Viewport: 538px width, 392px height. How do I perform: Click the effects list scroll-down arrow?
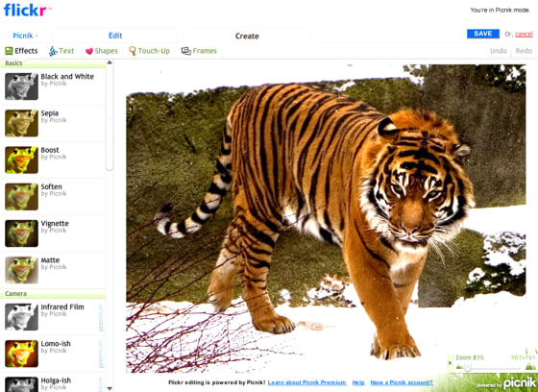pos(110,388)
